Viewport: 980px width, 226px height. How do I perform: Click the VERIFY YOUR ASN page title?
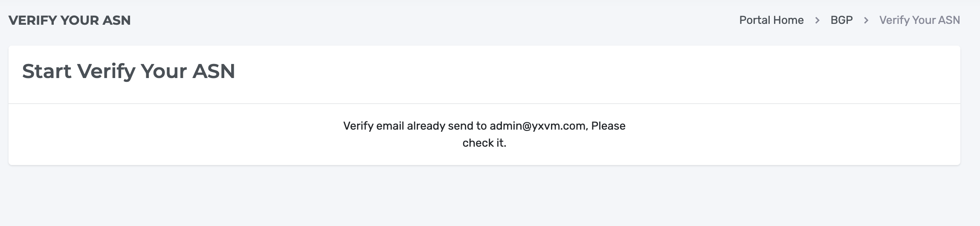click(x=70, y=20)
